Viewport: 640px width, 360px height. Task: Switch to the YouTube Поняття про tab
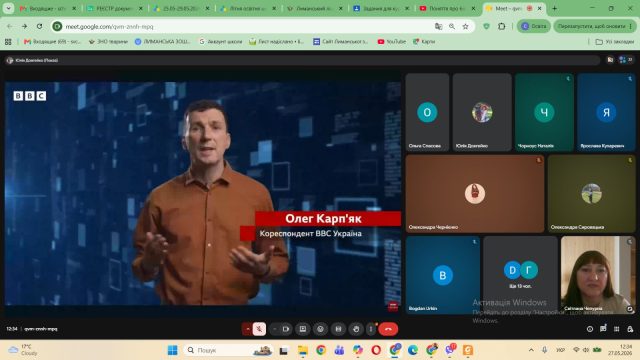(448, 8)
